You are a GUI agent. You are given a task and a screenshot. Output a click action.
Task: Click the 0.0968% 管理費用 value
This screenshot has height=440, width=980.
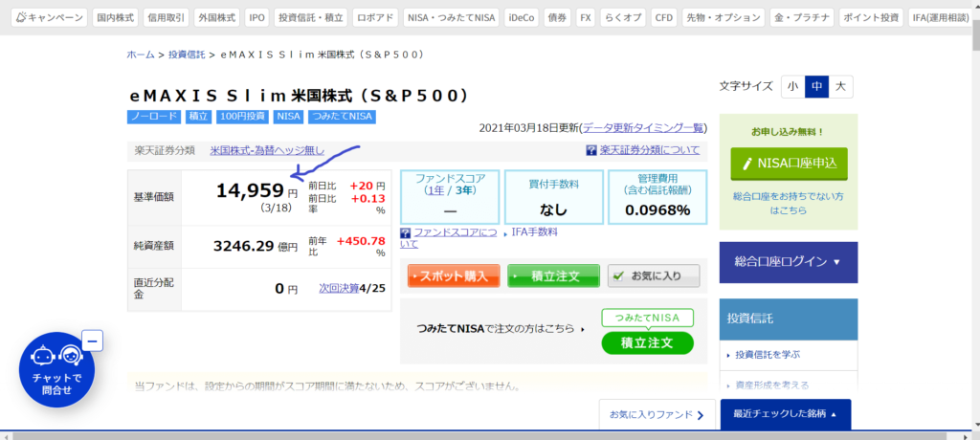[657, 210]
